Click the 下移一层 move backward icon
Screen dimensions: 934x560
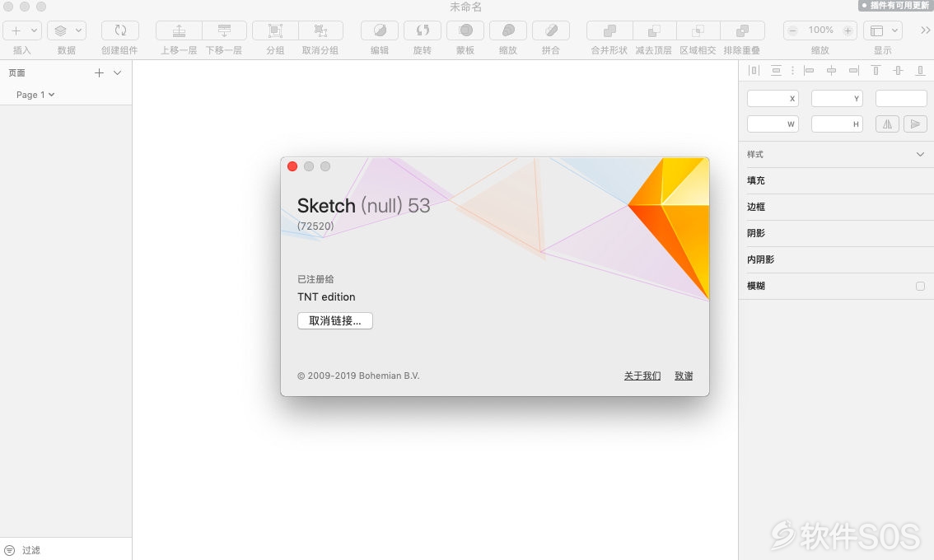point(225,30)
